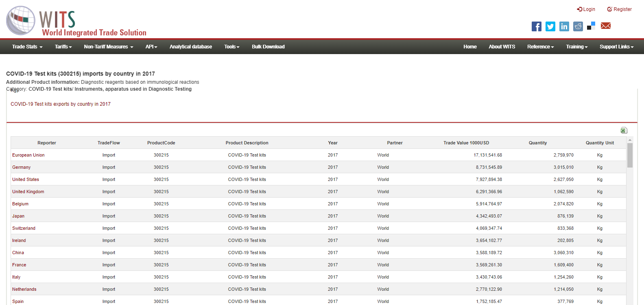Screen dimensions: 644x305
Task: Navigate to the Home page
Action: [470, 47]
